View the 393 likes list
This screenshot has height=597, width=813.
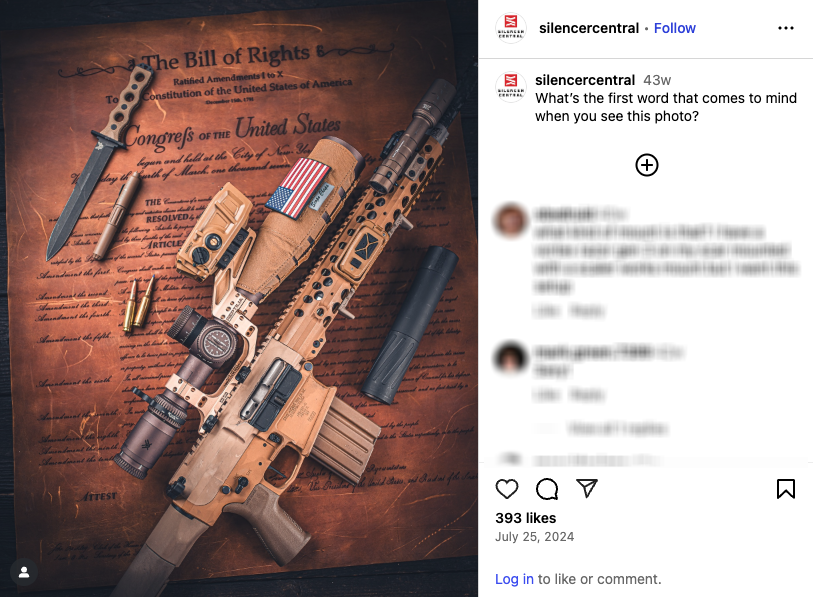click(x=525, y=518)
